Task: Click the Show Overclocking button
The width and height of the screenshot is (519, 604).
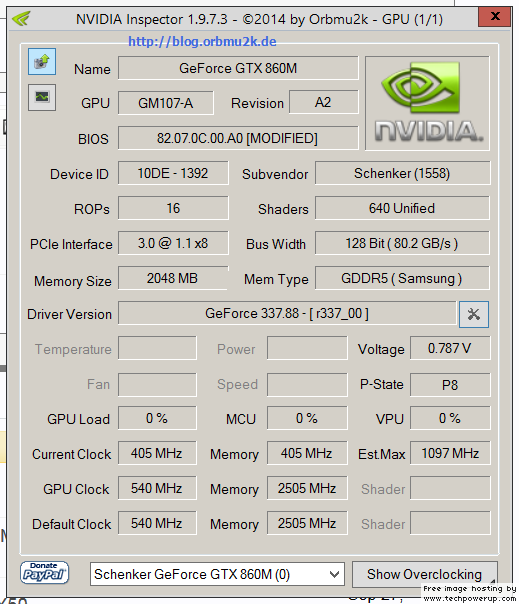Action: [424, 574]
